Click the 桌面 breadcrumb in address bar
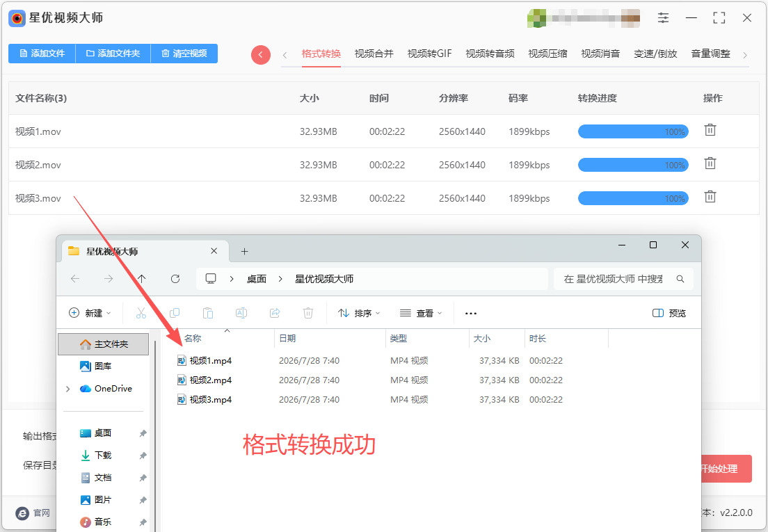This screenshot has height=532, width=768. (x=257, y=279)
